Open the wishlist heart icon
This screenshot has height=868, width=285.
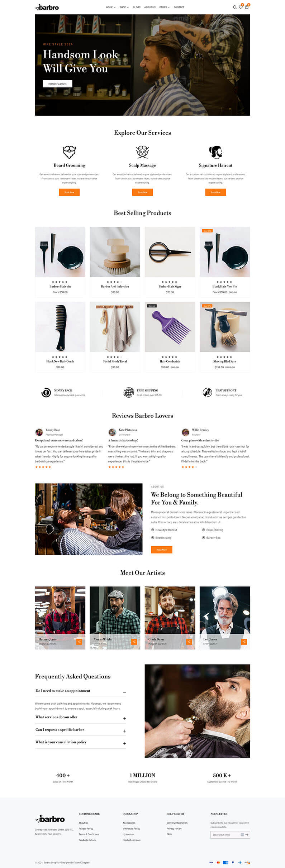tap(241, 7)
